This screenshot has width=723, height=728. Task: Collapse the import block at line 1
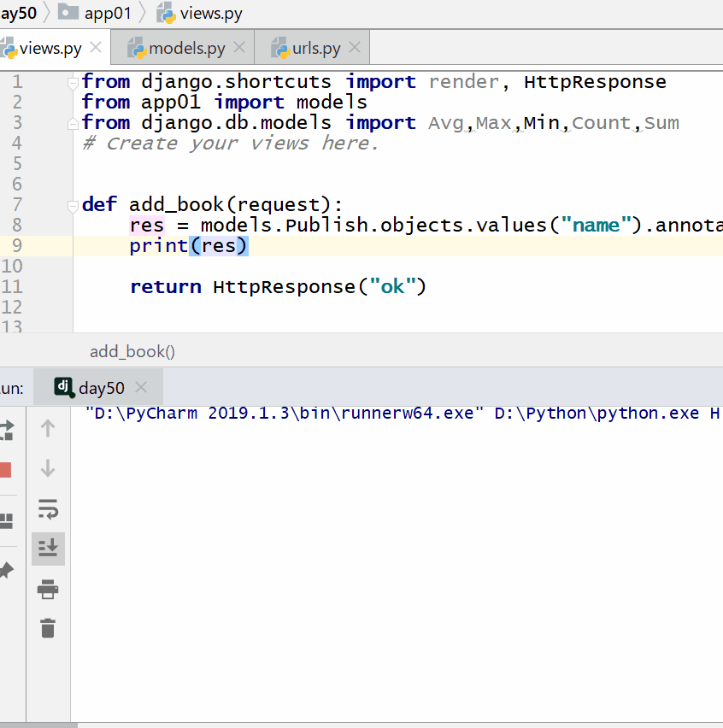pos(73,83)
